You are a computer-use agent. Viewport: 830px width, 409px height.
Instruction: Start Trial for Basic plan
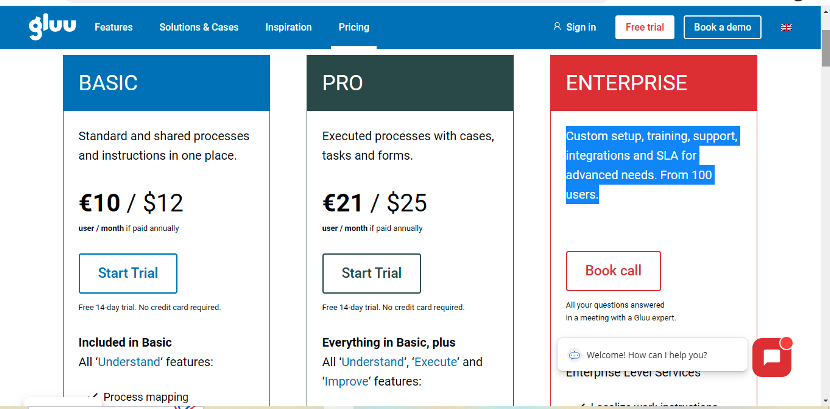pos(128,274)
